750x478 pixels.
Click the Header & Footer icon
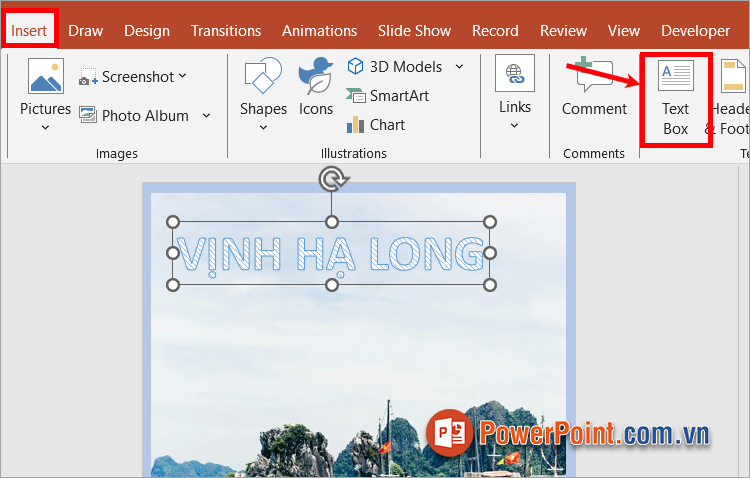point(733,76)
